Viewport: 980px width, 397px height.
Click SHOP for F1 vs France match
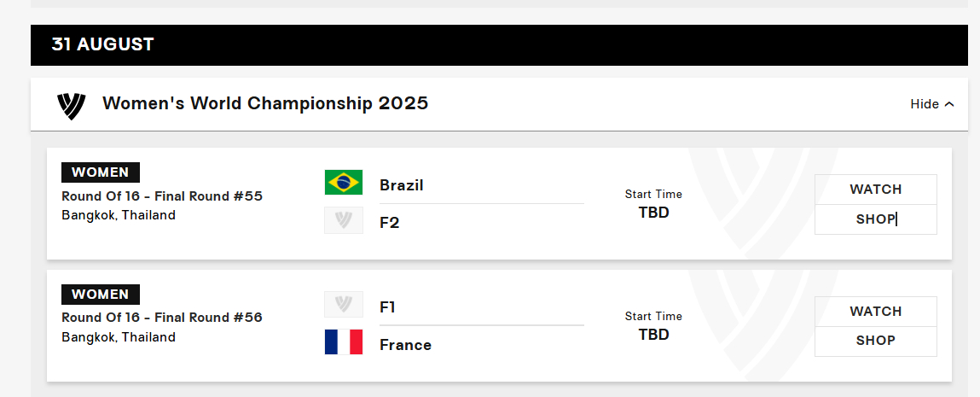(876, 342)
